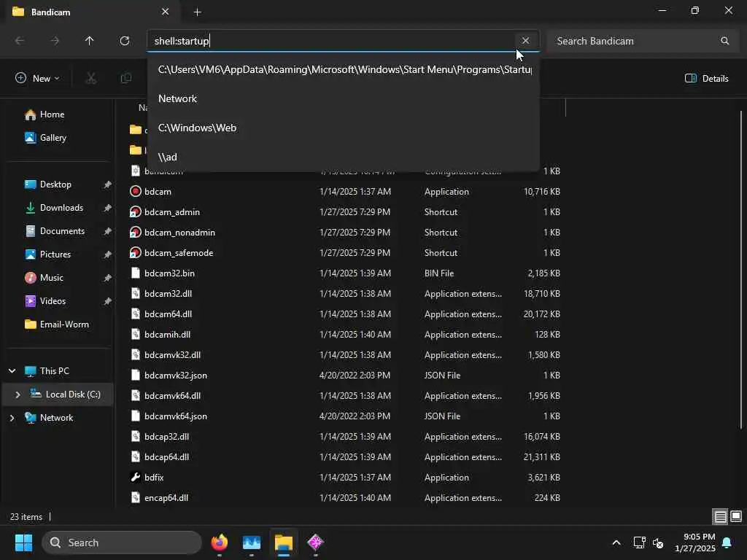Click the taskbar Search box
Viewport: 747px width, 560px height.
[x=122, y=542]
